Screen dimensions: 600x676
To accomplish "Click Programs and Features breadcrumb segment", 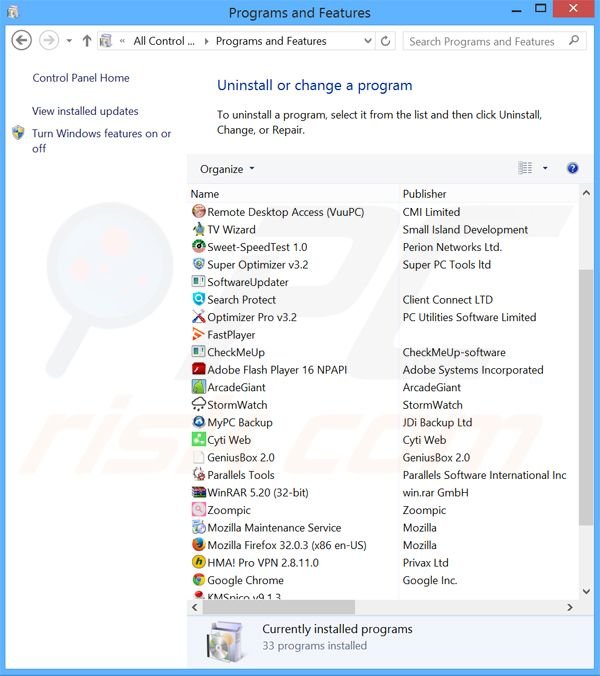I will (x=271, y=41).
